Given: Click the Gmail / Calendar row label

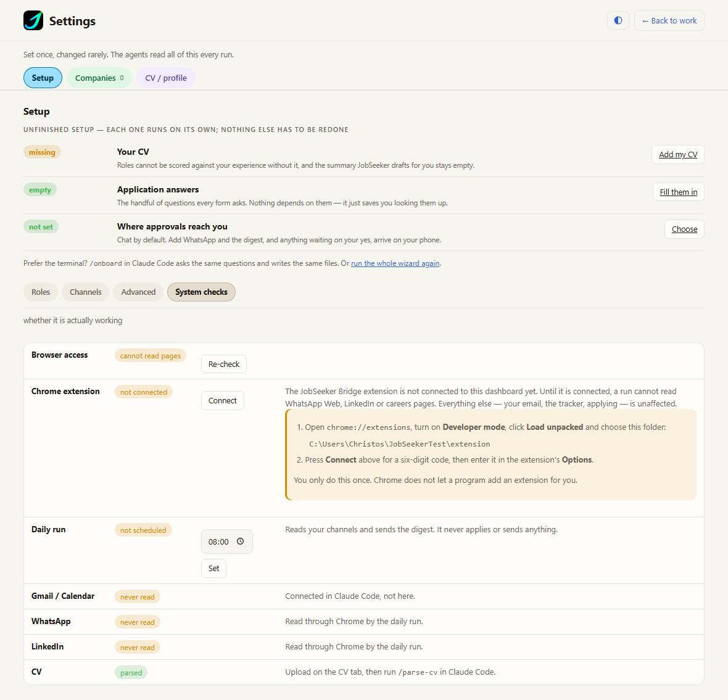Looking at the screenshot, I should [63, 596].
